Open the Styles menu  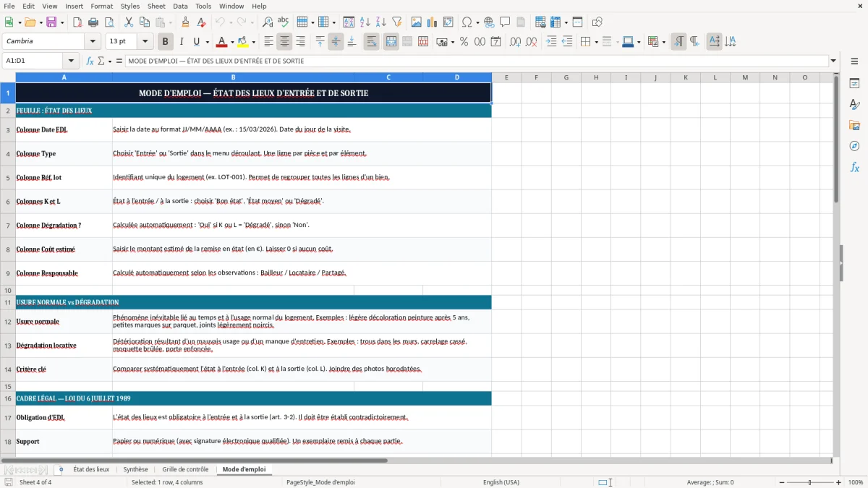(x=130, y=6)
